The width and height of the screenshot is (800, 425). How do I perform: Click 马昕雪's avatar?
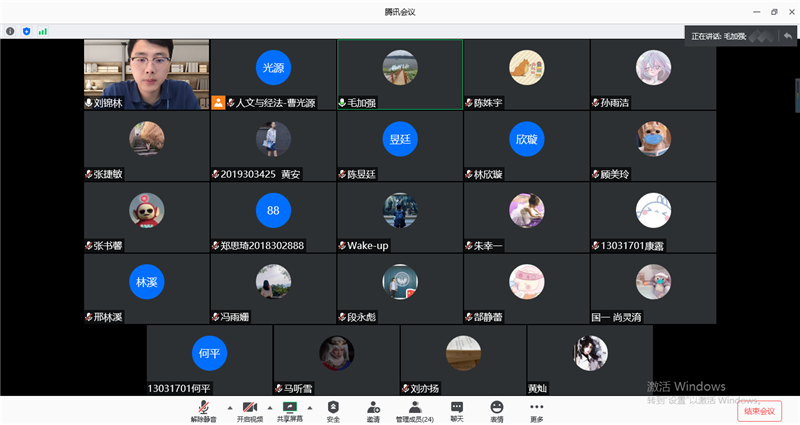[x=337, y=353]
